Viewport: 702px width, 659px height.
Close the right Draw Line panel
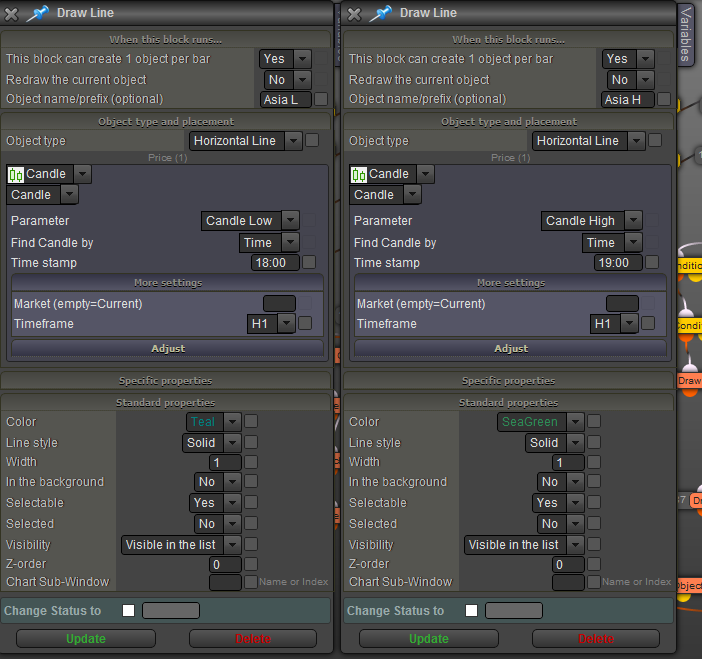coord(354,14)
